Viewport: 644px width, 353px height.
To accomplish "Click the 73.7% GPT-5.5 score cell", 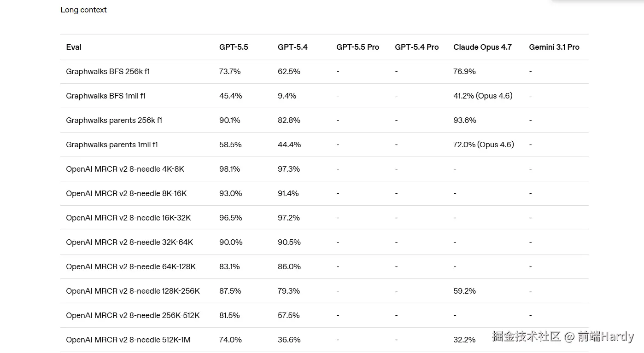I will click(230, 71).
